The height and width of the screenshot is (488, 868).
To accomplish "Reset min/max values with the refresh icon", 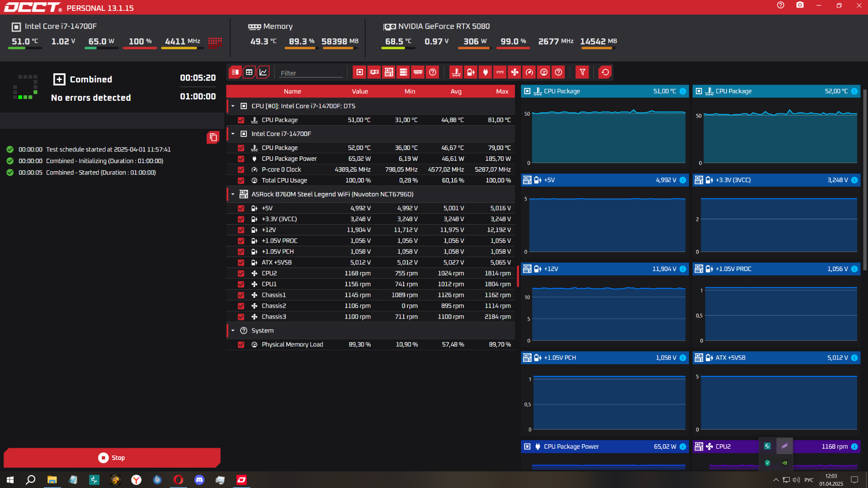I will coord(605,72).
